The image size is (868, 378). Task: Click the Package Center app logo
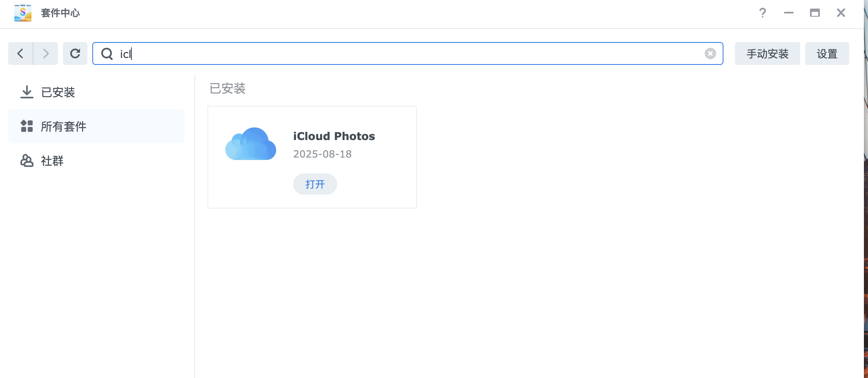(x=23, y=13)
